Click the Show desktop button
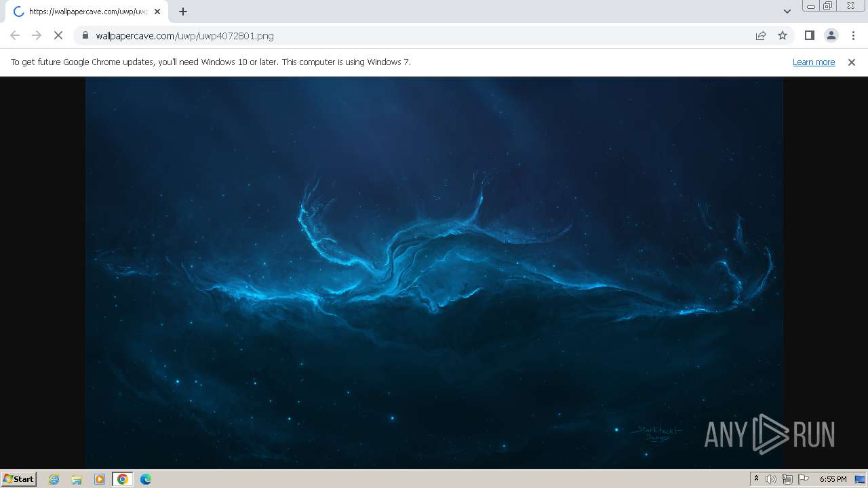The image size is (868, 488). [x=861, y=479]
